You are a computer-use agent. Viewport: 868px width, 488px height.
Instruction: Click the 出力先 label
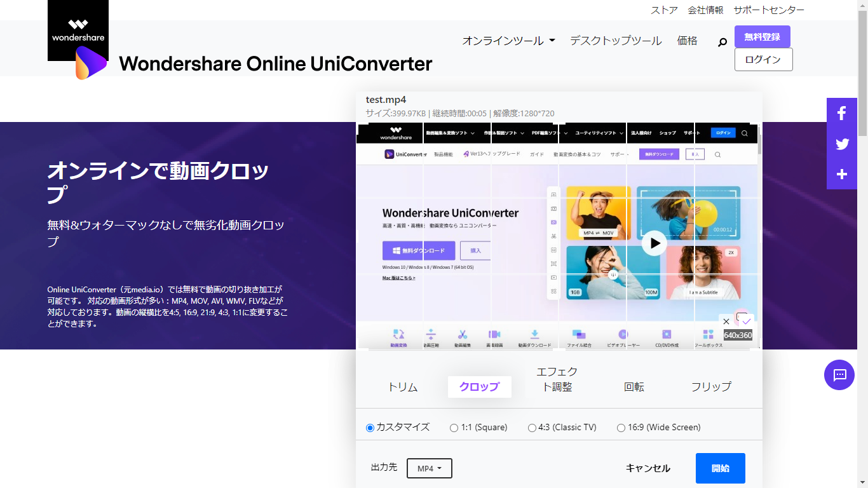384,467
